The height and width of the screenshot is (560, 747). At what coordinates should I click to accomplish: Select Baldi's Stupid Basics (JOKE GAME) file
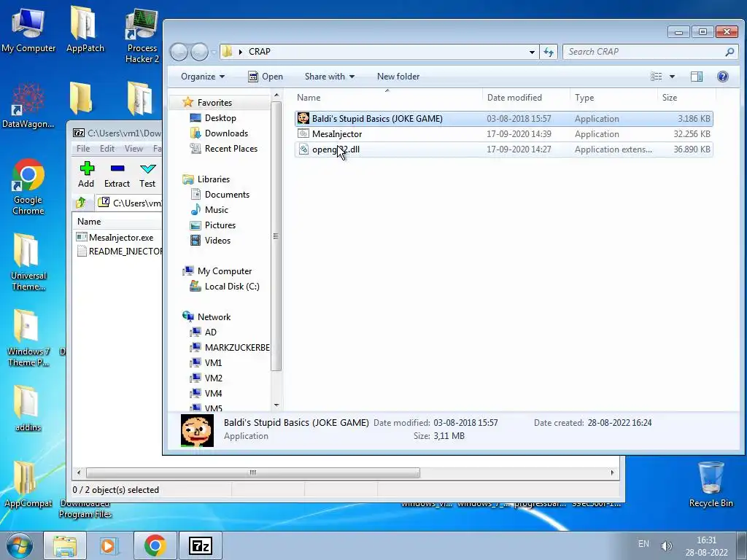(x=503, y=119)
